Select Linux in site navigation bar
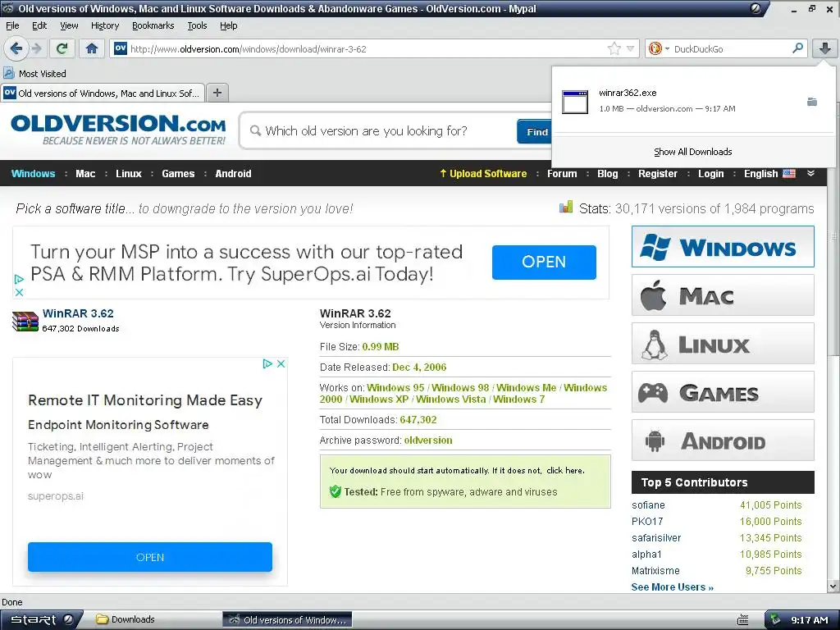 tap(129, 174)
